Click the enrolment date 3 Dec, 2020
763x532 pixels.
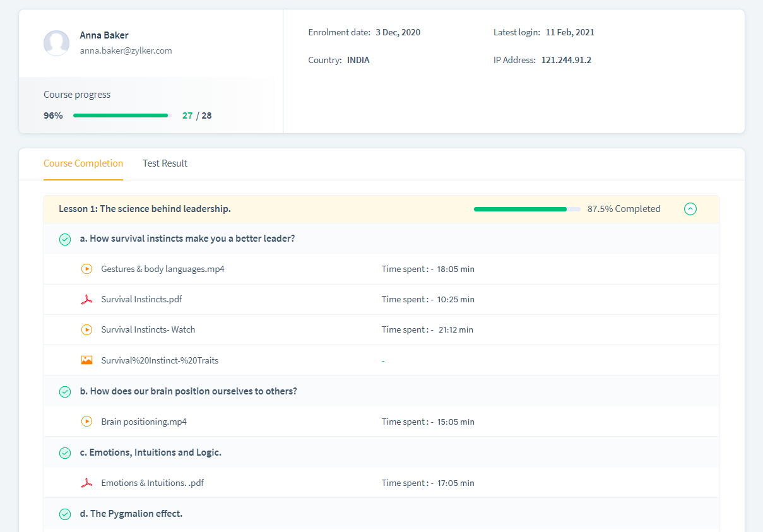[398, 32]
